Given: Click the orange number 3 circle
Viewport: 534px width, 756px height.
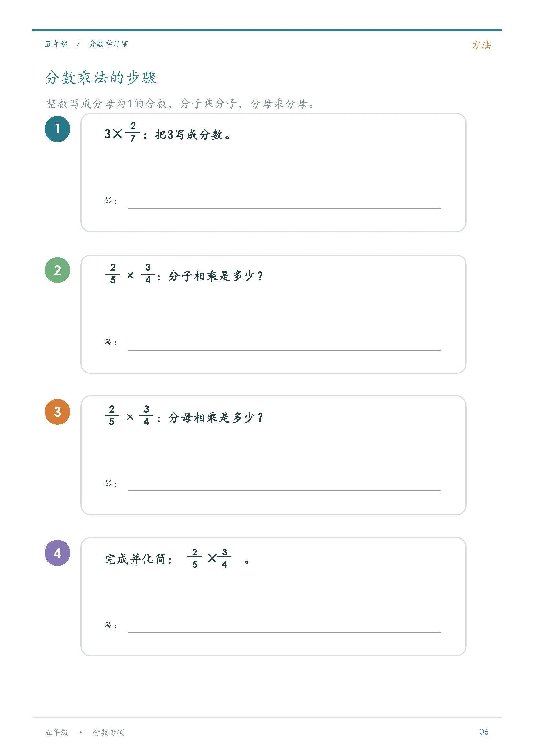Looking at the screenshot, I should (x=57, y=412).
